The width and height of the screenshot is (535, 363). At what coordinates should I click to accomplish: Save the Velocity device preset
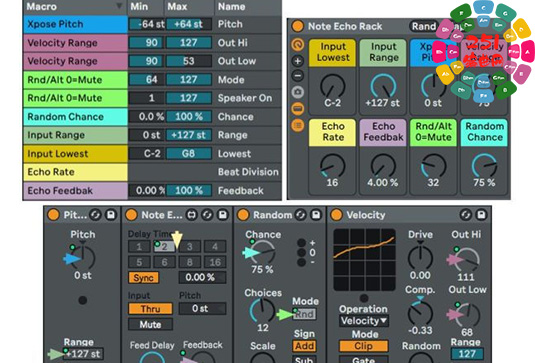tap(481, 215)
